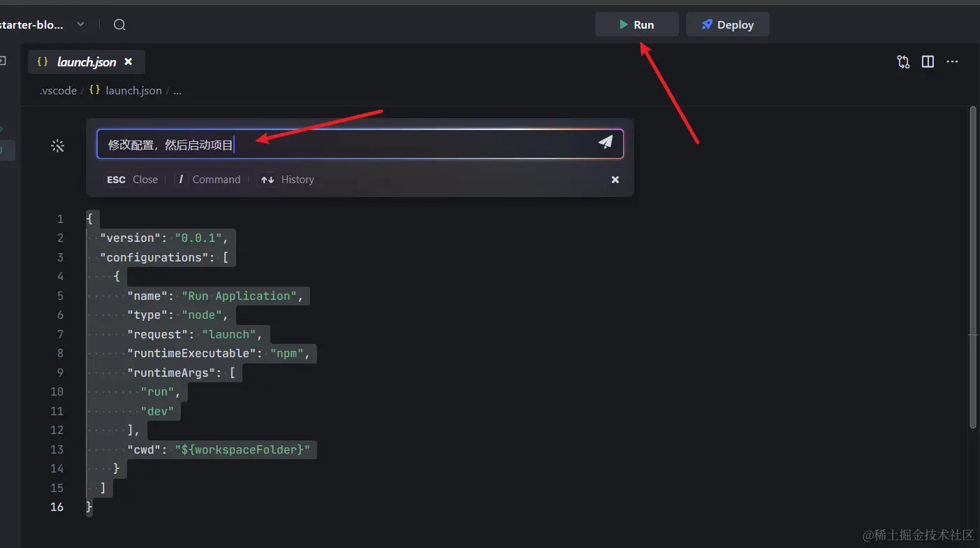
Task: Click the editor vertical scrollbar
Action: [x=973, y=267]
